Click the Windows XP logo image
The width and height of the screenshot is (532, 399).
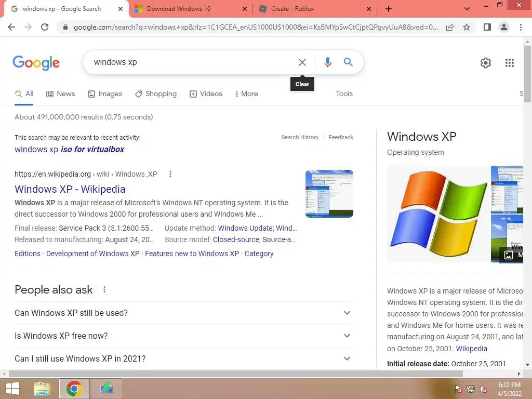tap(438, 214)
